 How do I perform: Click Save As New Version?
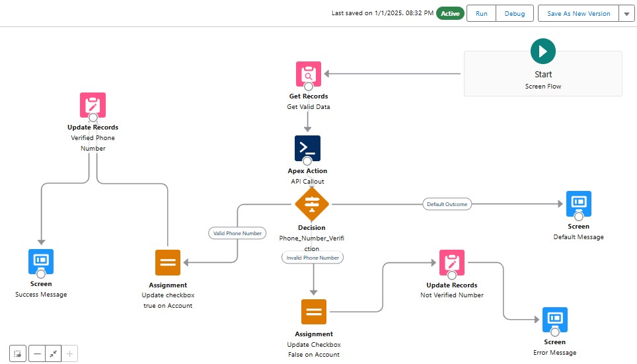578,14
